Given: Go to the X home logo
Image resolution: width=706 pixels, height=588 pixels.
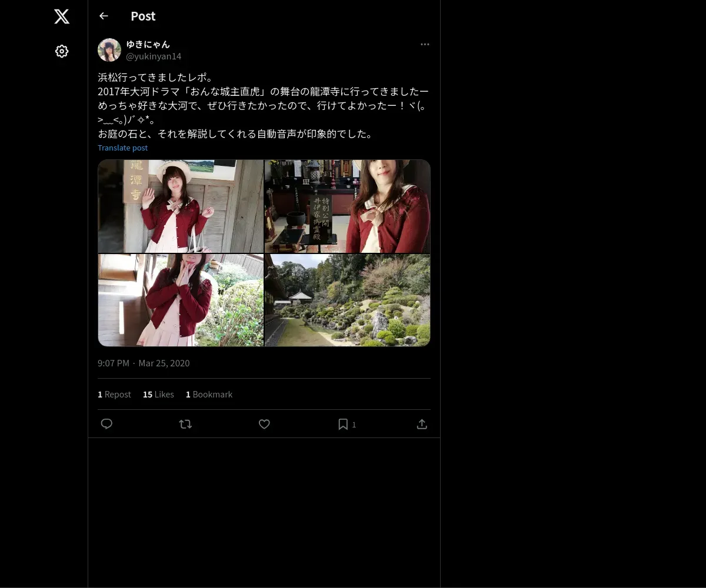Looking at the screenshot, I should 62,16.
